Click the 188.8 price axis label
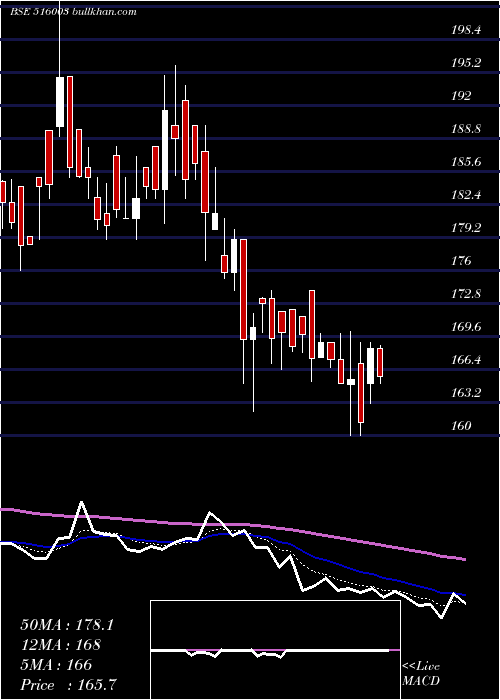Image resolution: width=500 pixels, height=700 pixels. [x=466, y=129]
